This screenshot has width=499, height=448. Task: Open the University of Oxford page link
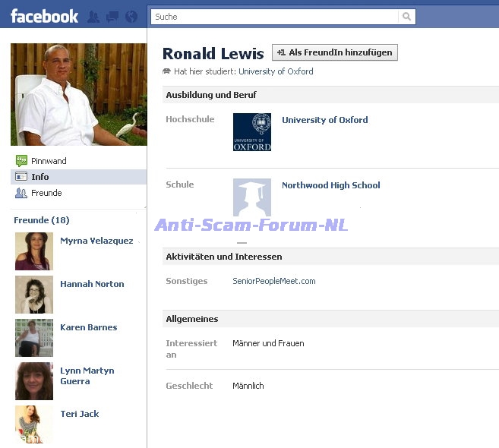click(x=324, y=120)
